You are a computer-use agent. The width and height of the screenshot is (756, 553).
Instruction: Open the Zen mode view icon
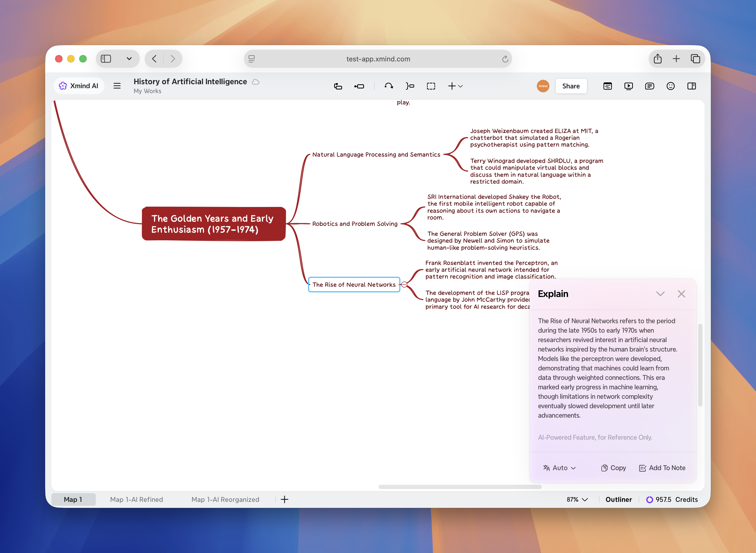tap(608, 86)
